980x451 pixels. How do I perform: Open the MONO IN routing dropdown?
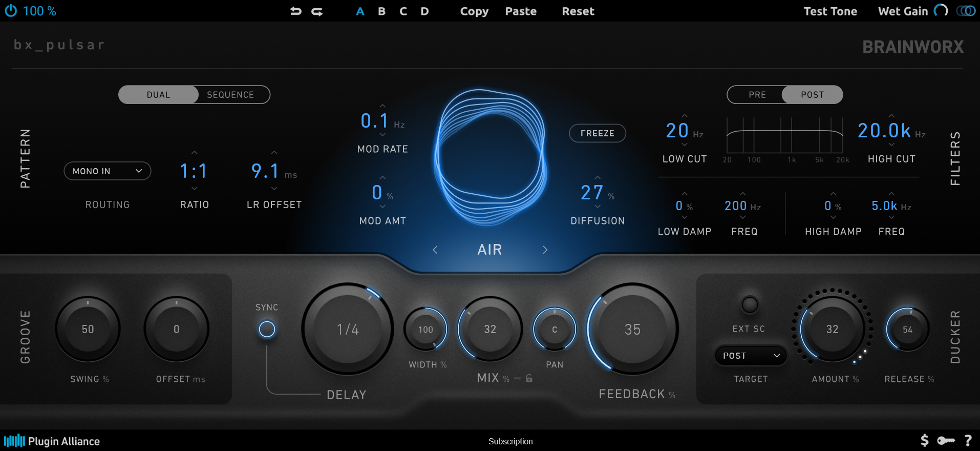click(108, 171)
